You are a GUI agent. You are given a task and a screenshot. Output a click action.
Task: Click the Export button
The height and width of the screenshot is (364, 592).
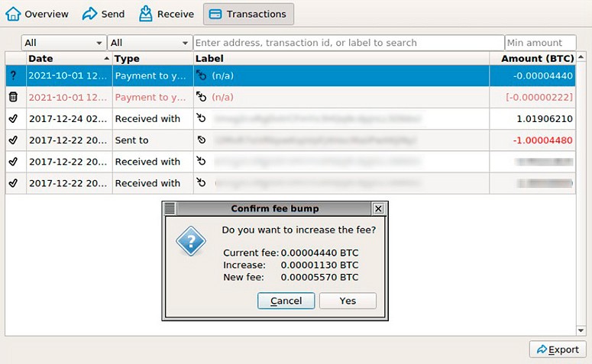(x=558, y=350)
